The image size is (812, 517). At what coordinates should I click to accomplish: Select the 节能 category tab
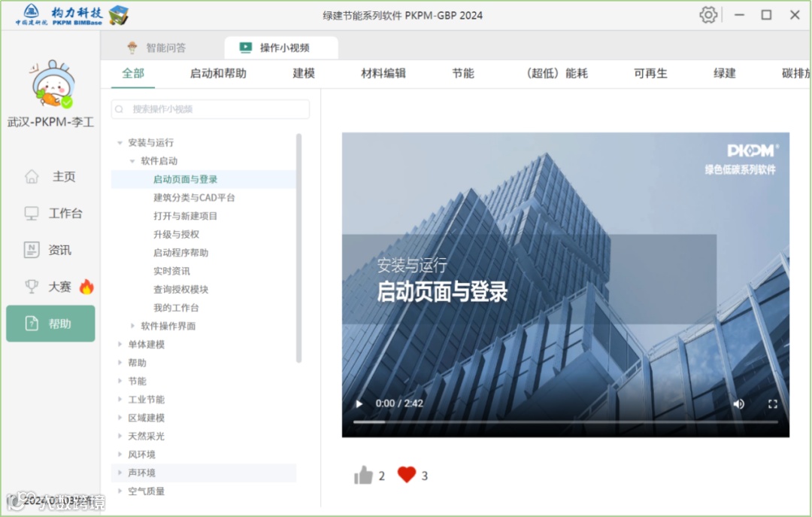(463, 73)
